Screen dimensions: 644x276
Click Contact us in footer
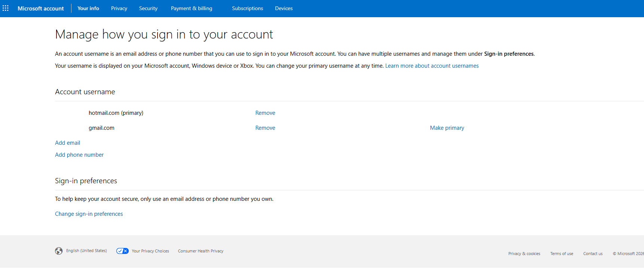coord(593,254)
